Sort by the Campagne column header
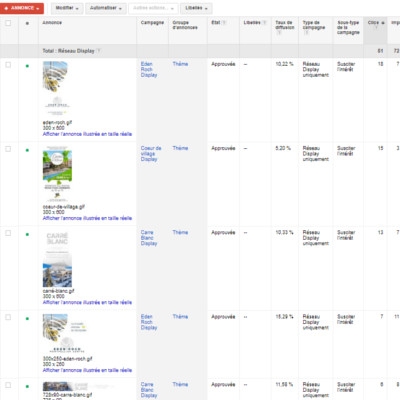400x400 pixels. tap(152, 23)
